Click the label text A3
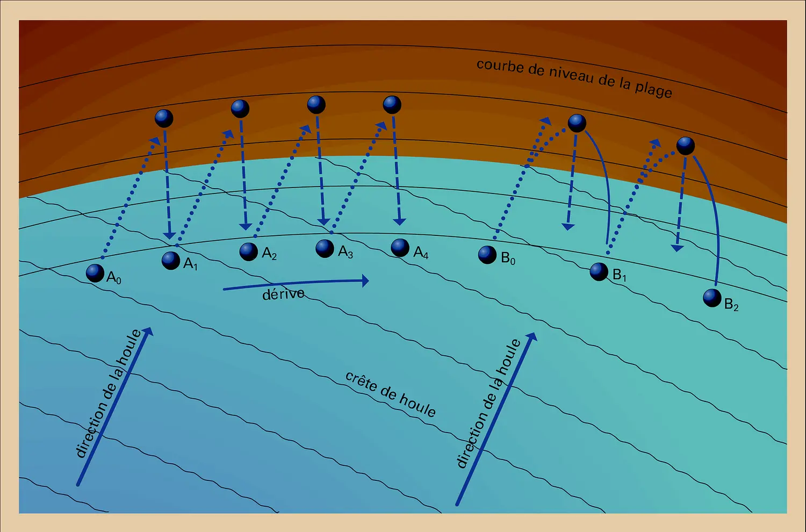Screen dimensions: 806x532 [346, 251]
